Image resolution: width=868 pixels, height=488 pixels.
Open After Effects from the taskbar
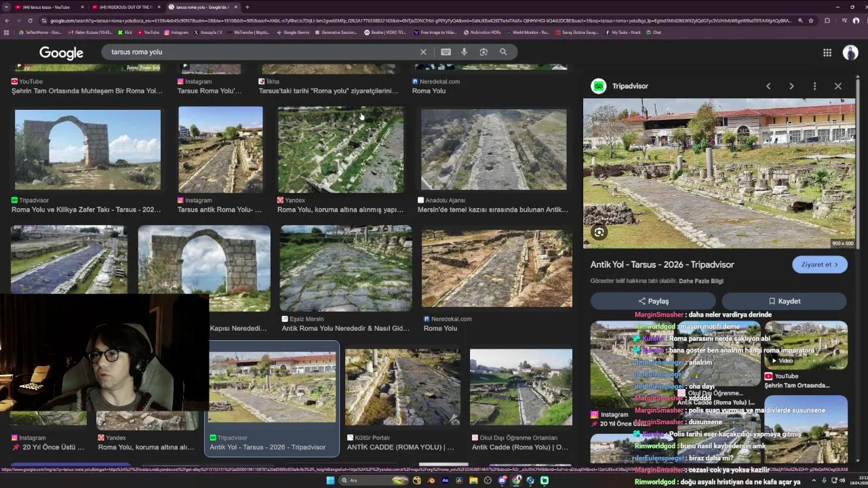446,481
